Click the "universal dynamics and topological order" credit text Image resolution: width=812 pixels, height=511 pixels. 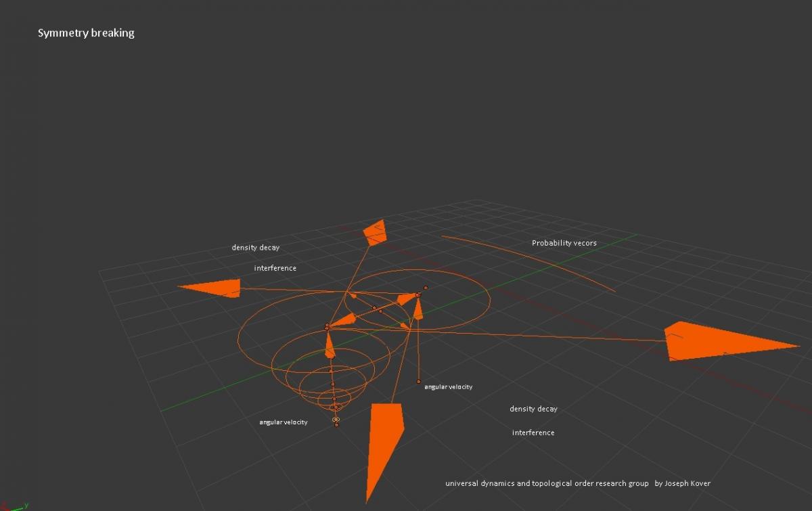click(547, 483)
